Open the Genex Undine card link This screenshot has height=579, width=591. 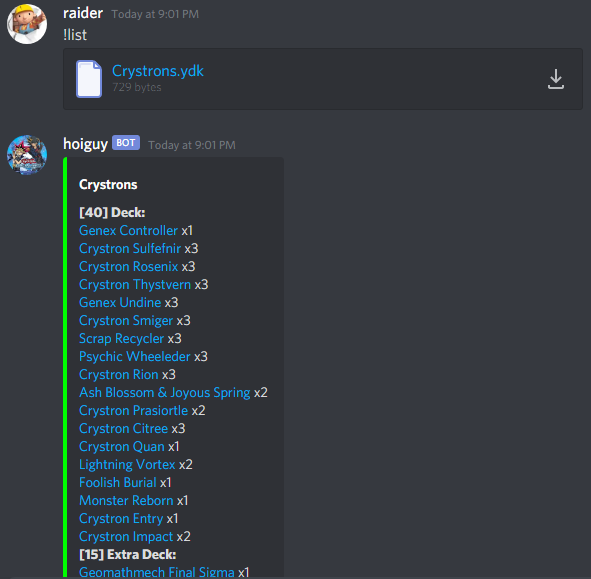coord(120,302)
